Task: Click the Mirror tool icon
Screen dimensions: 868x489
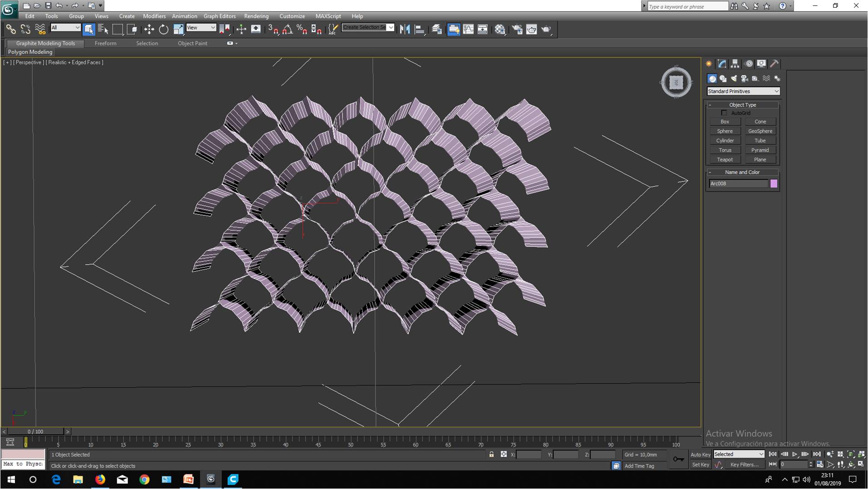Action: coord(404,30)
